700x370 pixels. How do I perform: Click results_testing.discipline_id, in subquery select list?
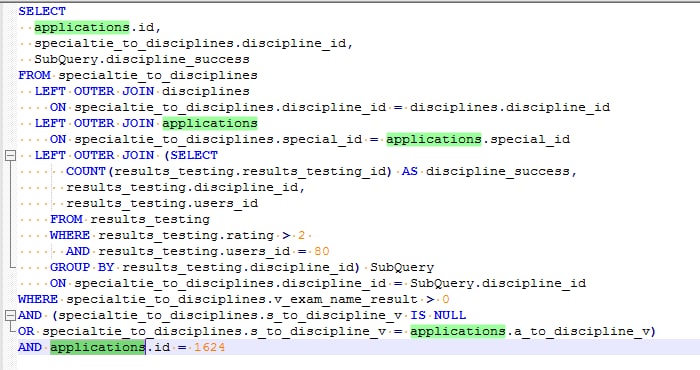[186, 187]
